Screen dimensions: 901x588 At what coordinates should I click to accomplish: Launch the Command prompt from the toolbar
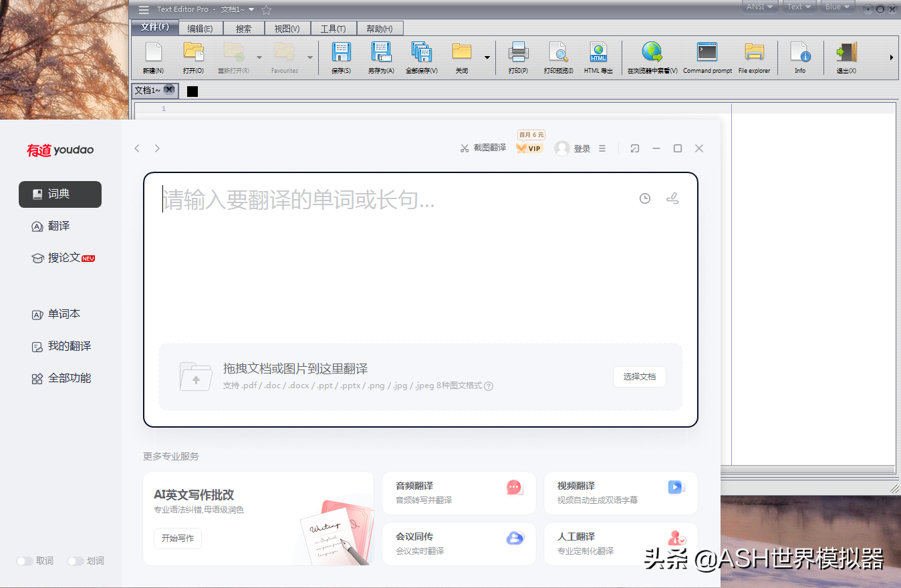(x=706, y=57)
